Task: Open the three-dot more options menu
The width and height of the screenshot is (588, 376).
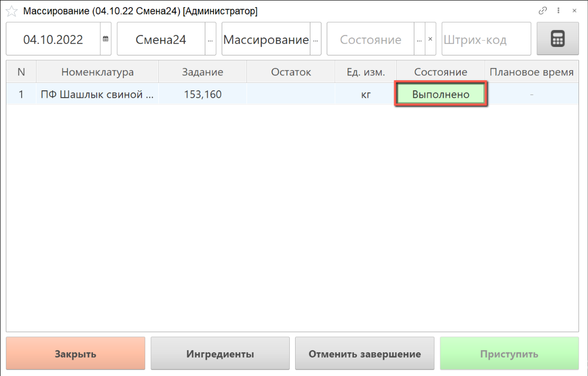Action: 558,11
